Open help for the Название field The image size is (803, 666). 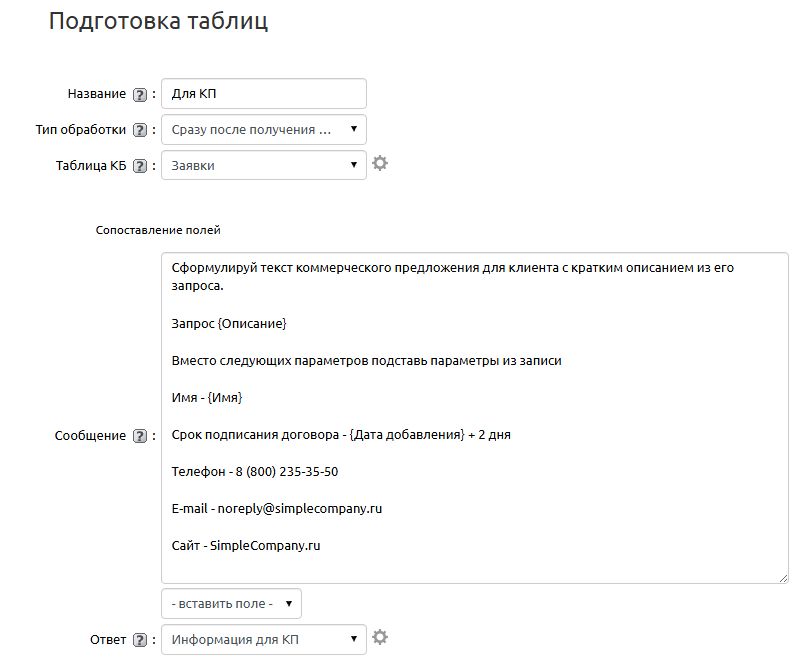[140, 95]
